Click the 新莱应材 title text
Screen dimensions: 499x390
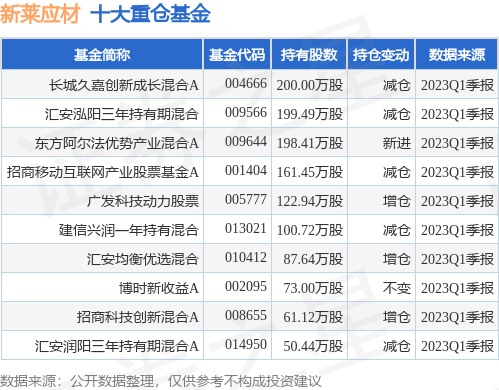pos(40,14)
